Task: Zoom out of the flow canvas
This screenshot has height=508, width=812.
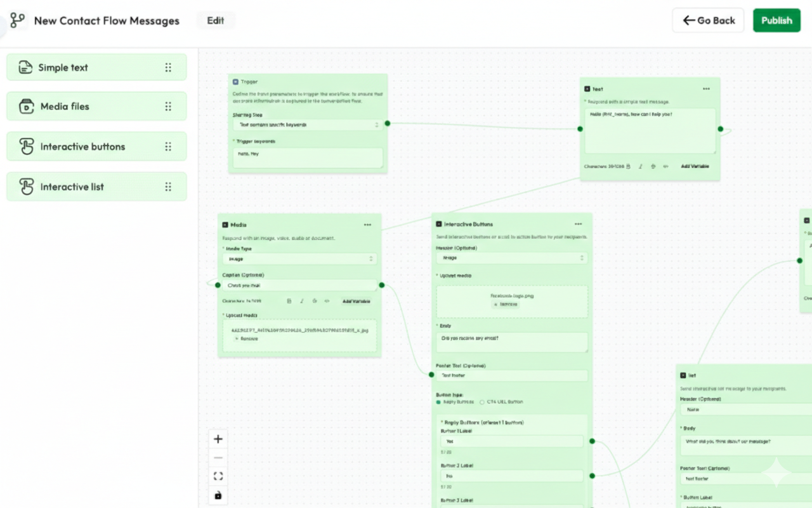Action: pyautogui.click(x=218, y=458)
